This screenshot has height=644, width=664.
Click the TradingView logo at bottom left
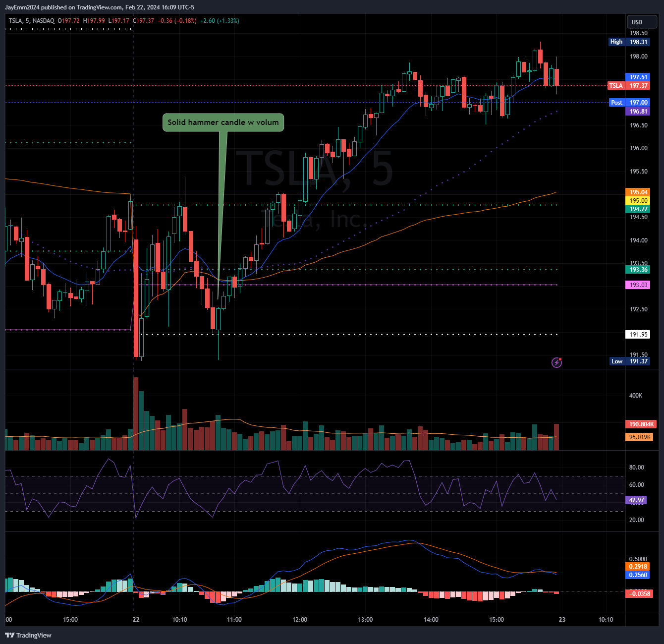[x=28, y=635]
